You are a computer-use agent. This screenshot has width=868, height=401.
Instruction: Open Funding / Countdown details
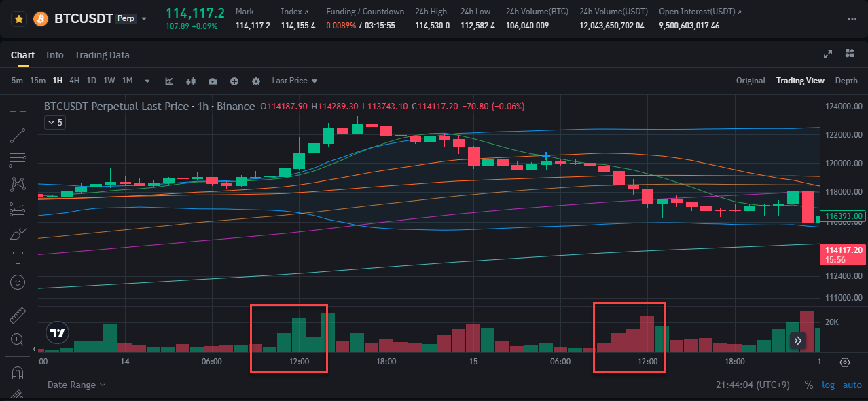pos(365,12)
